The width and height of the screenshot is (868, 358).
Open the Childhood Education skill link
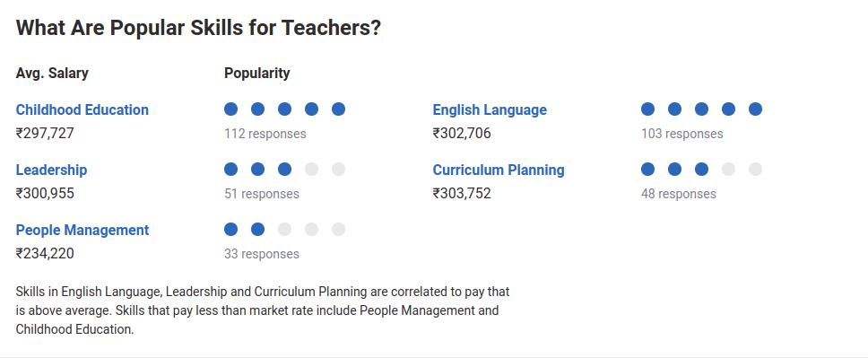click(x=82, y=109)
